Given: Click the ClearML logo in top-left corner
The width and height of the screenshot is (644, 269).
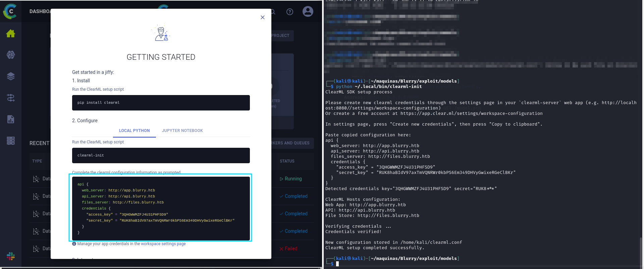Looking at the screenshot, I should pos(10,11).
